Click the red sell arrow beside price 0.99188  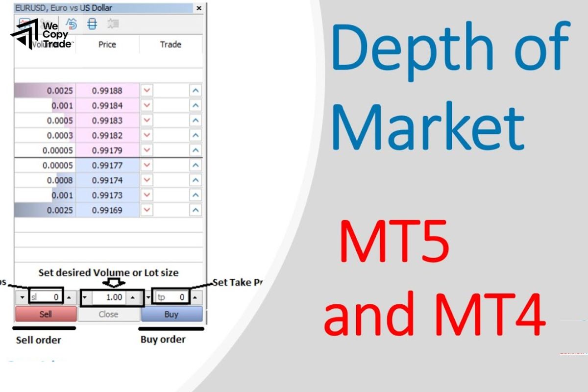pyautogui.click(x=147, y=90)
